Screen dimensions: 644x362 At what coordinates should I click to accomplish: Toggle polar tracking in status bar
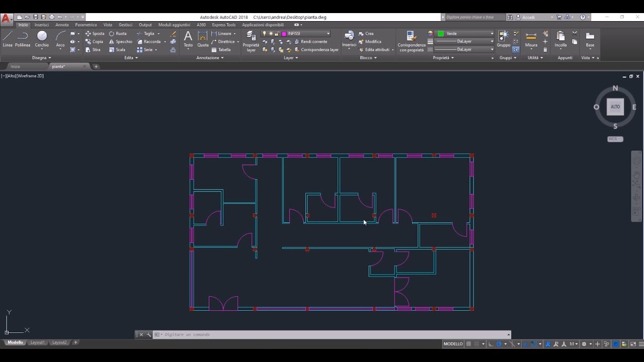(499, 344)
